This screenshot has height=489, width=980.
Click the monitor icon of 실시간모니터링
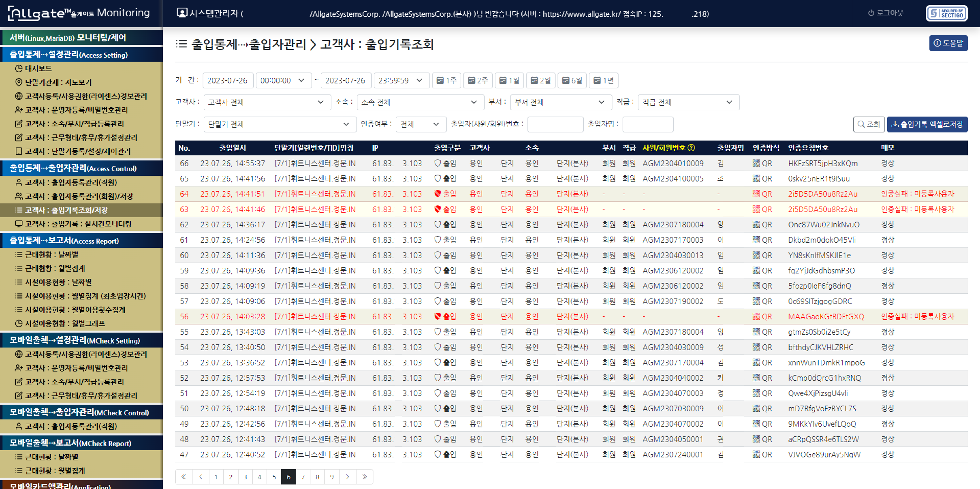point(19,224)
